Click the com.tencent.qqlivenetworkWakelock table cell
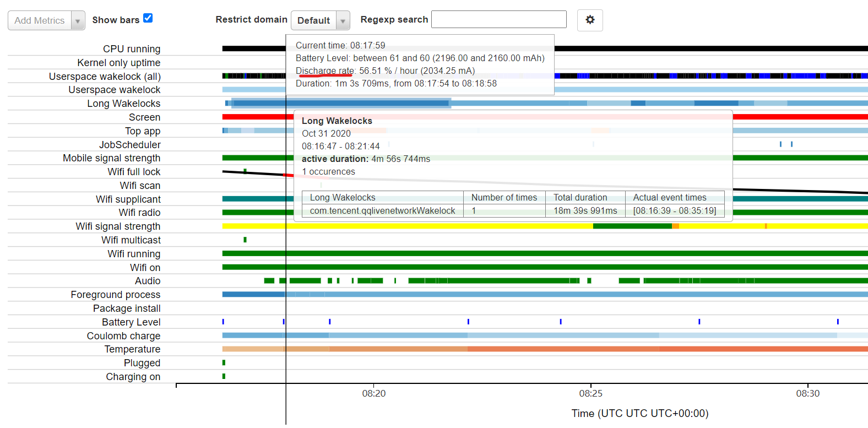 382,210
